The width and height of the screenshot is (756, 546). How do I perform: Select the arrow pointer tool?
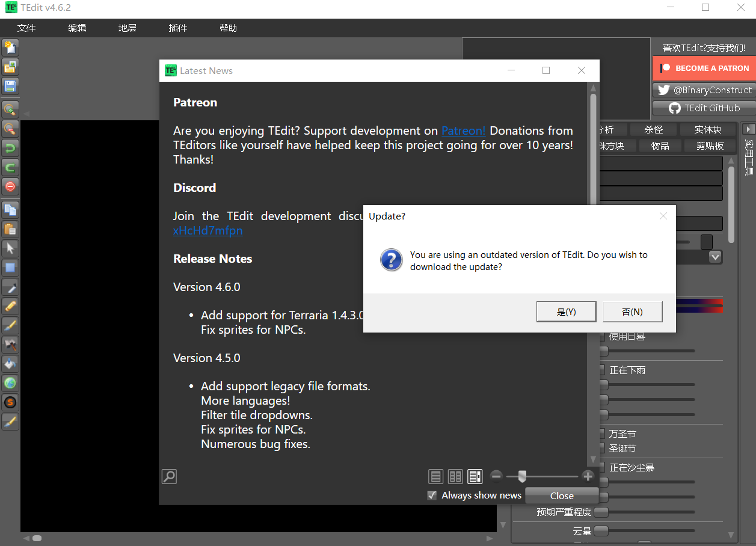10,248
